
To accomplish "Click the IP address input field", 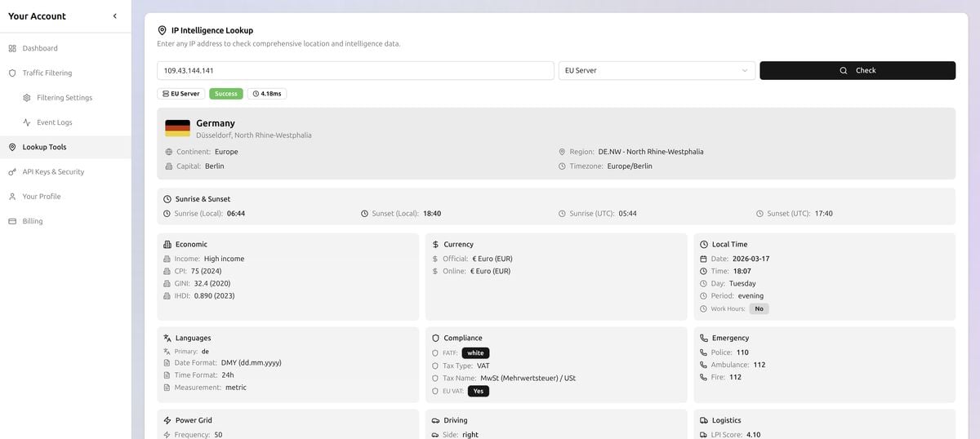I will (x=355, y=70).
